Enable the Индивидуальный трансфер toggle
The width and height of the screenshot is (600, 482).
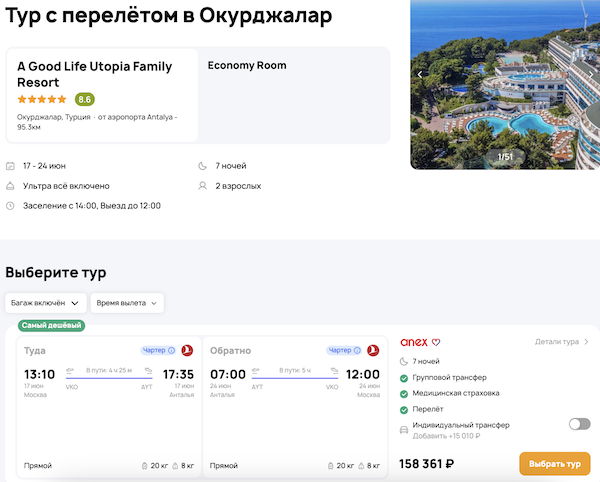tap(579, 424)
